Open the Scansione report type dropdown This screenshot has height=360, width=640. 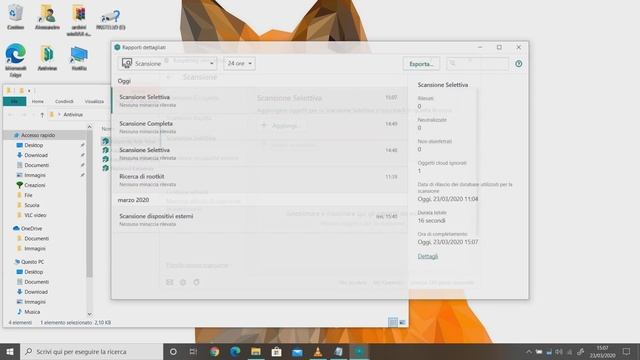pyautogui.click(x=167, y=64)
